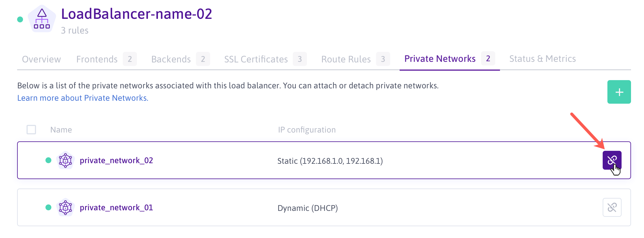Switch to the Route Rules tab
Screen dimensions: 644x238
click(x=346, y=59)
